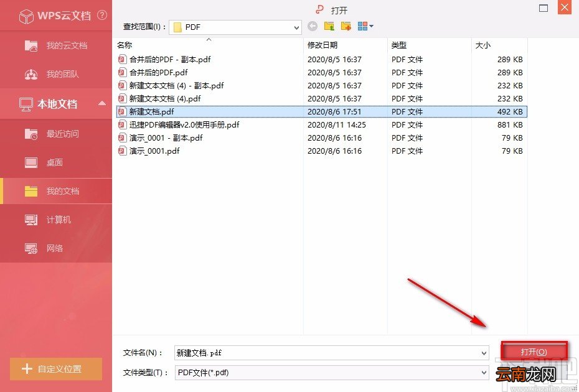Open 我的云文档 in the sidebar
The image size is (579, 392).
[56, 45]
